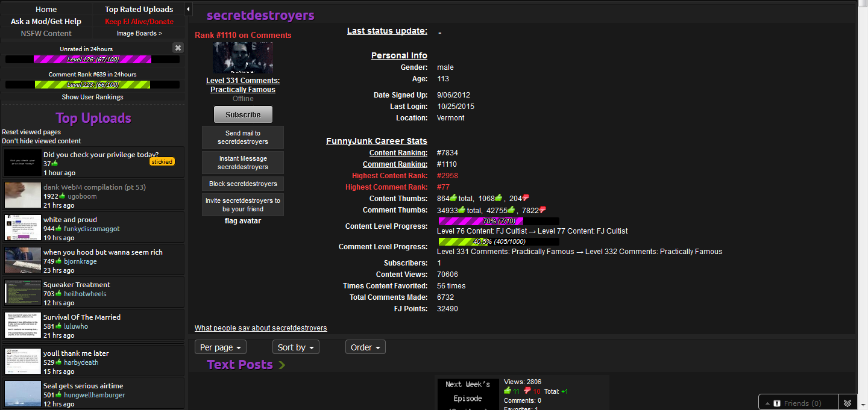
Task: Close the level progress panel with X
Action: click(178, 48)
